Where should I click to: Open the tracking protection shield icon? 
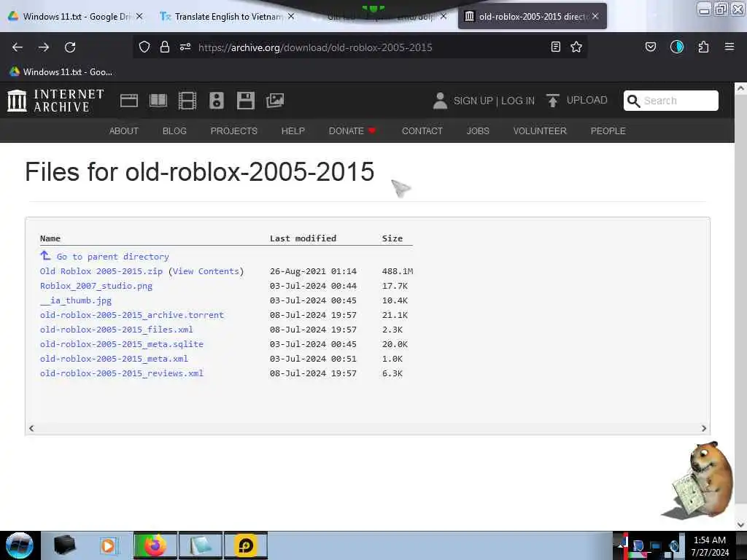tap(144, 47)
